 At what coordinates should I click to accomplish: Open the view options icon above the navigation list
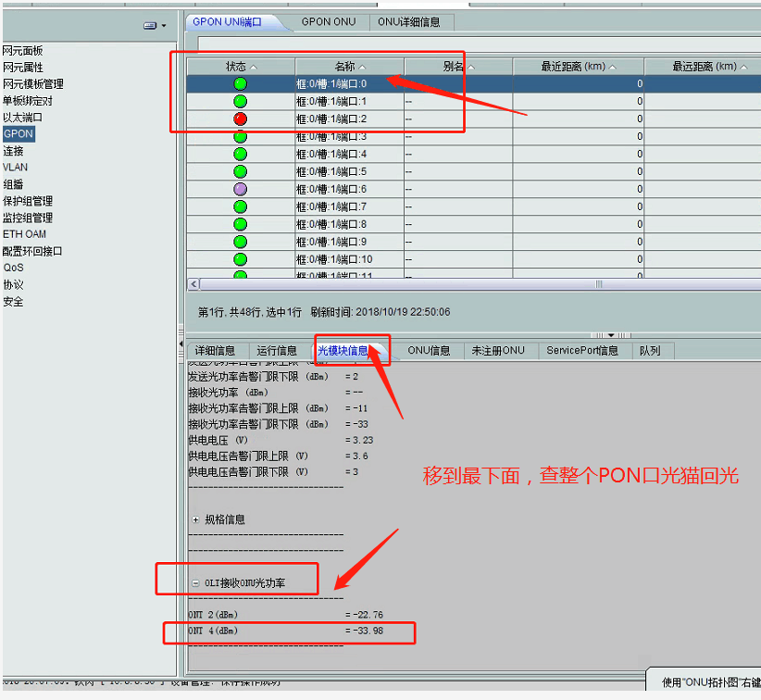(x=154, y=26)
